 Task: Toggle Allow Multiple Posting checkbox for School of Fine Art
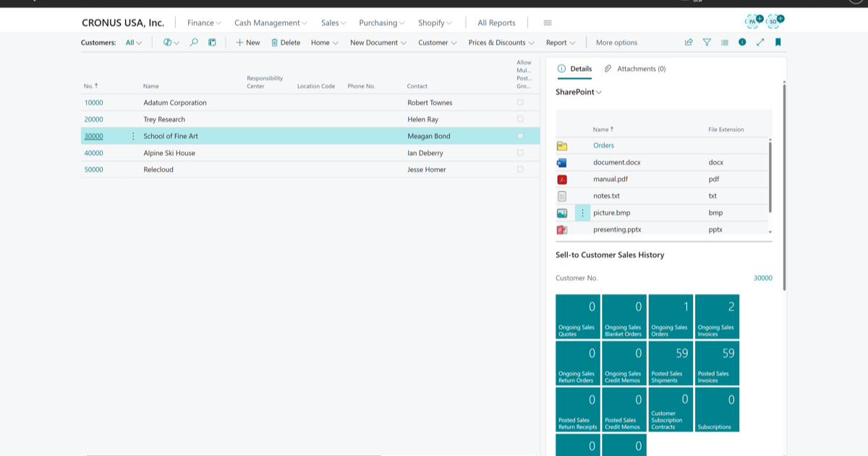(520, 136)
